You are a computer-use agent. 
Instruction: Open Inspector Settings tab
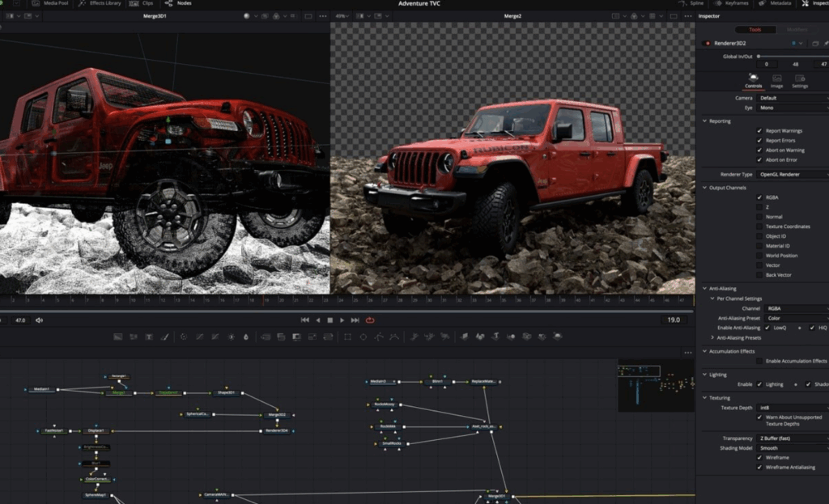[800, 81]
